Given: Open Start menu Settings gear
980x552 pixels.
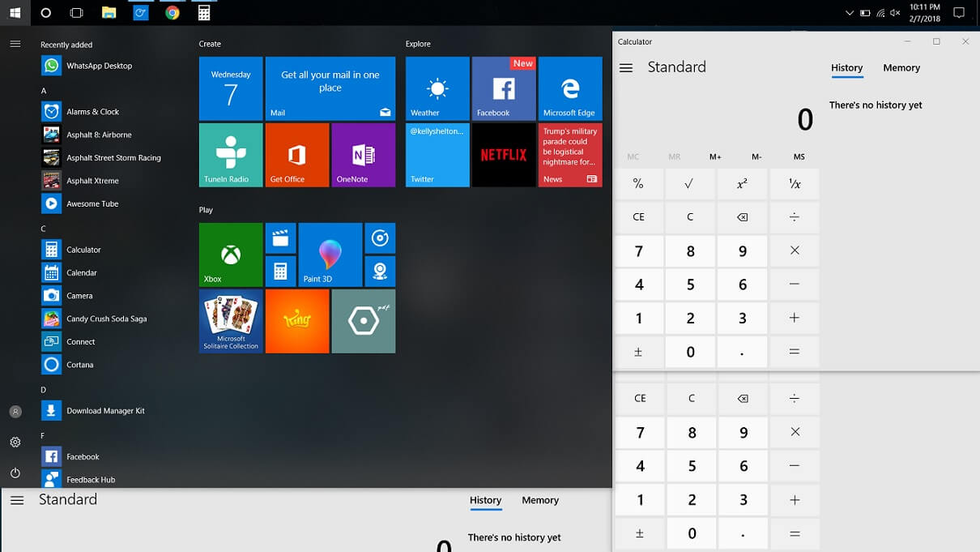Looking at the screenshot, I should point(15,443).
